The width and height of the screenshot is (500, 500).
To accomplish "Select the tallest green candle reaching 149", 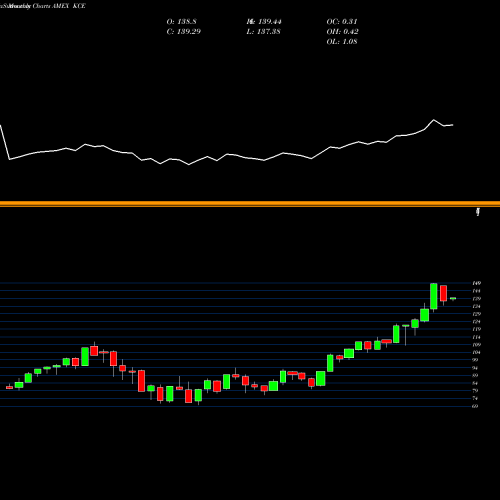I will 434,296.
